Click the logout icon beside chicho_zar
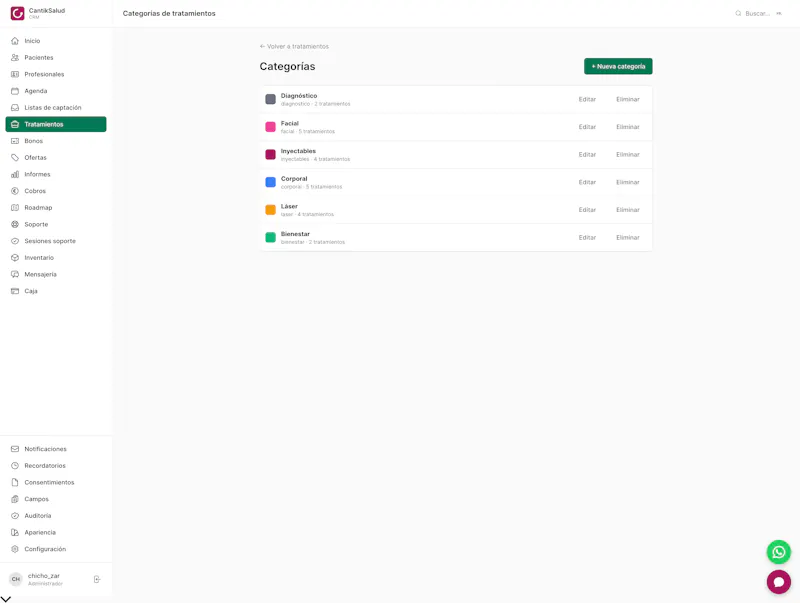Screen dimensions: 800x603 (97, 579)
